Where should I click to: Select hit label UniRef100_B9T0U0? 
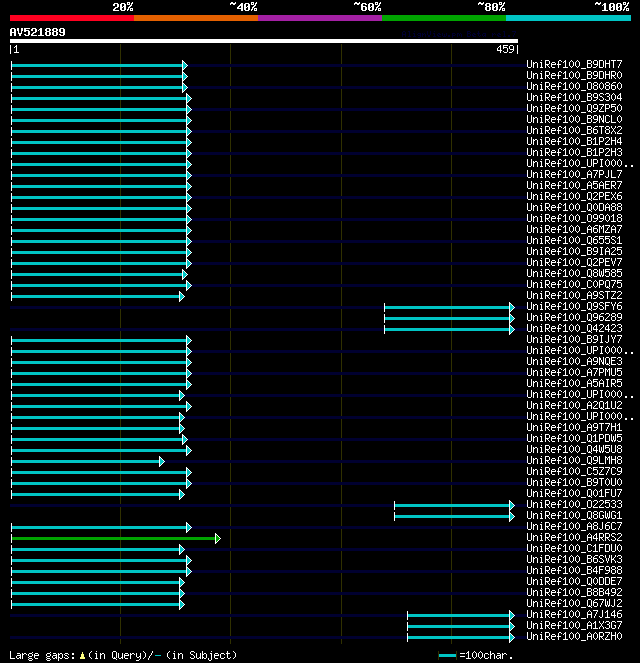coord(574,482)
